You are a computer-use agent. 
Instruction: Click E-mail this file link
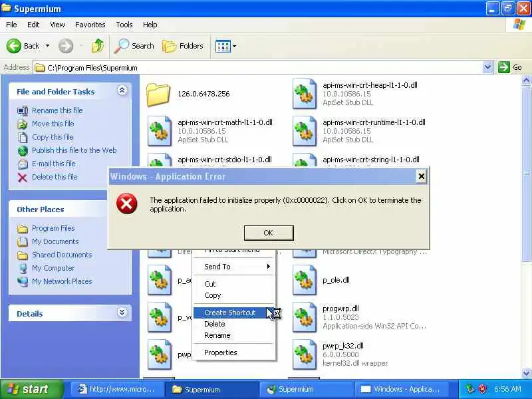(x=54, y=164)
